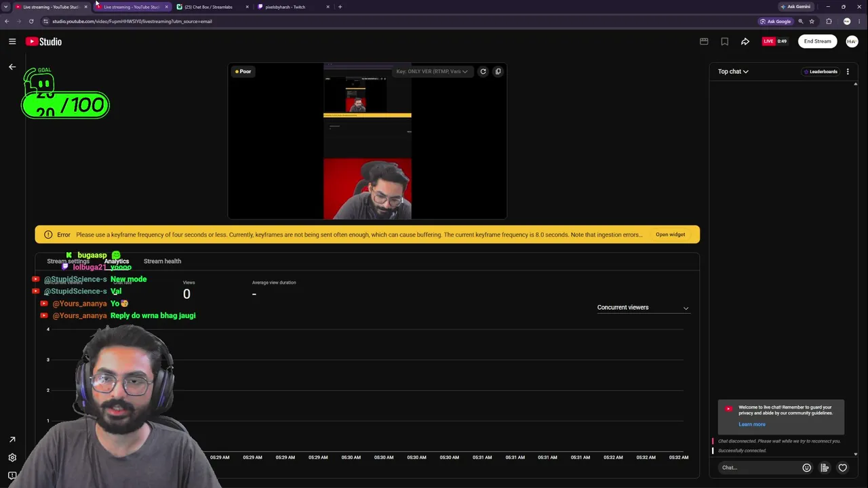Refresh the stream preview
Viewport: 868px width, 488px height.
(x=483, y=71)
